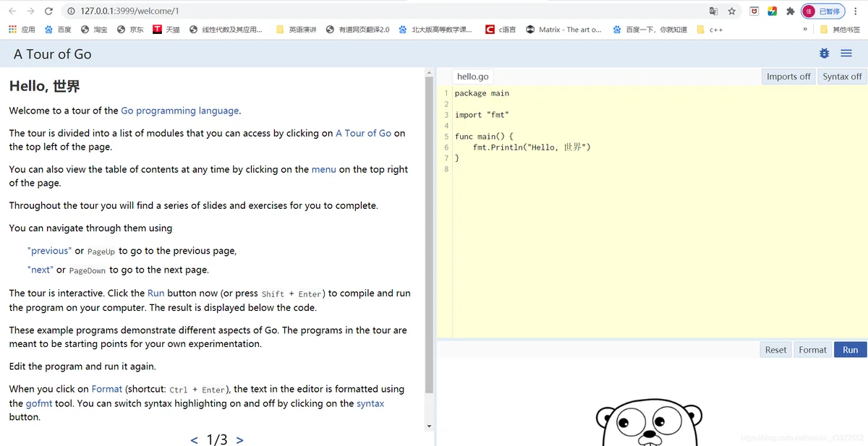
Task: Click the site info icon in the address bar
Action: coord(71,11)
